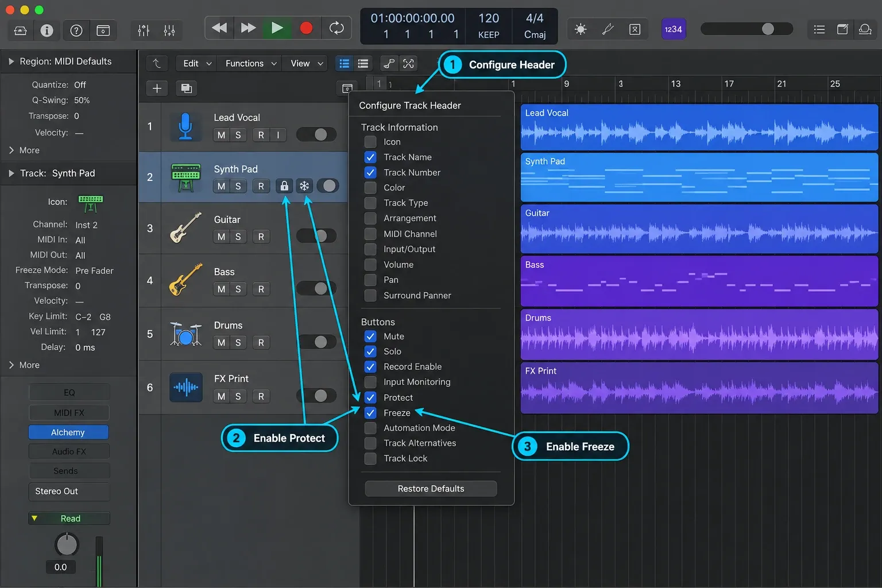Screen dimensions: 882x588
Task: Toggle the Cycle loop button
Action: 336,28
